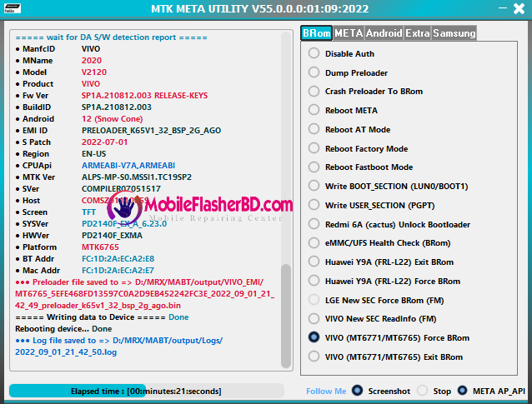This screenshot has height=404, width=532.
Task: Click the Platform value MTK6765
Action: click(100, 247)
